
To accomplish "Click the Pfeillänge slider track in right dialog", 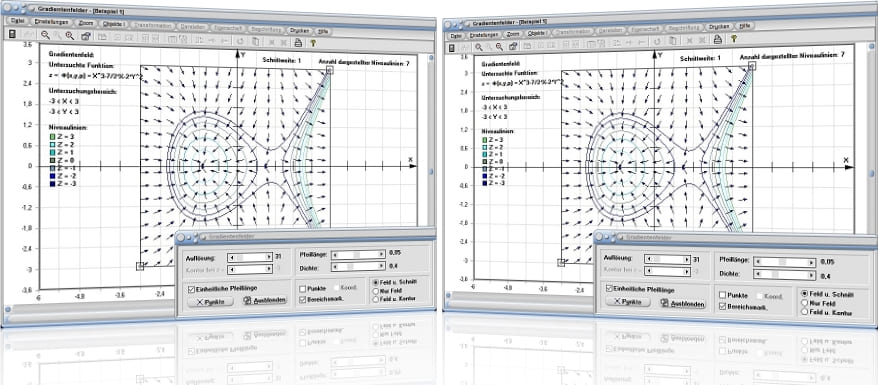I will pos(785,262).
